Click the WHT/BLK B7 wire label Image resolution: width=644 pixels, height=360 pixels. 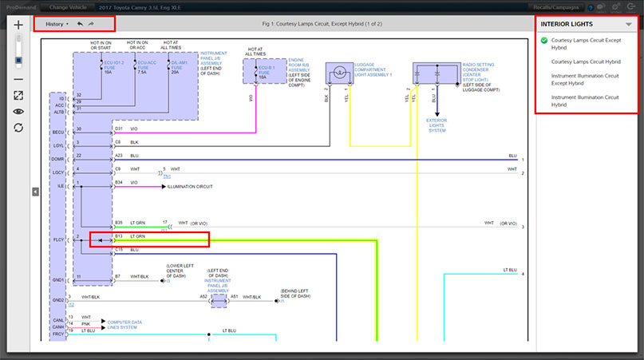pos(139,276)
